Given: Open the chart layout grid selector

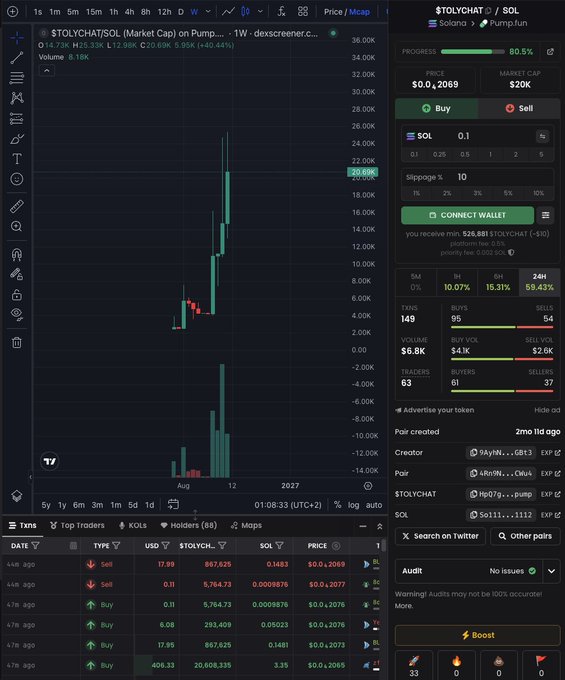Looking at the screenshot, I should (x=303, y=12).
